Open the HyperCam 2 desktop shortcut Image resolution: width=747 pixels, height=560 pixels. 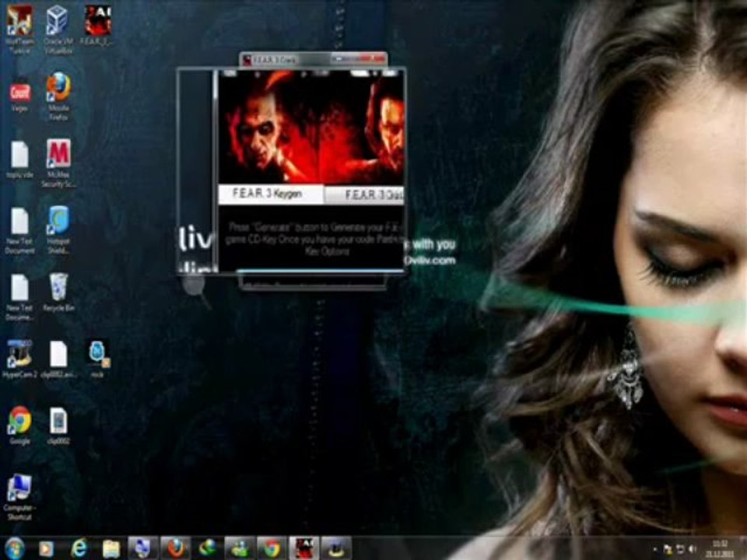click(19, 359)
